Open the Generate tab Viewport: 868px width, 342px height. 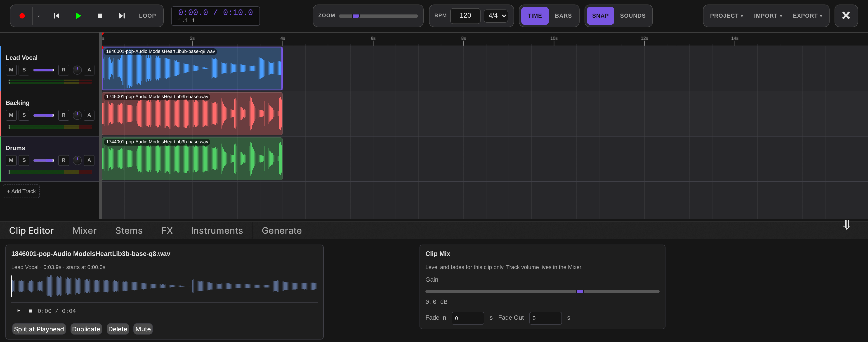coord(282,231)
